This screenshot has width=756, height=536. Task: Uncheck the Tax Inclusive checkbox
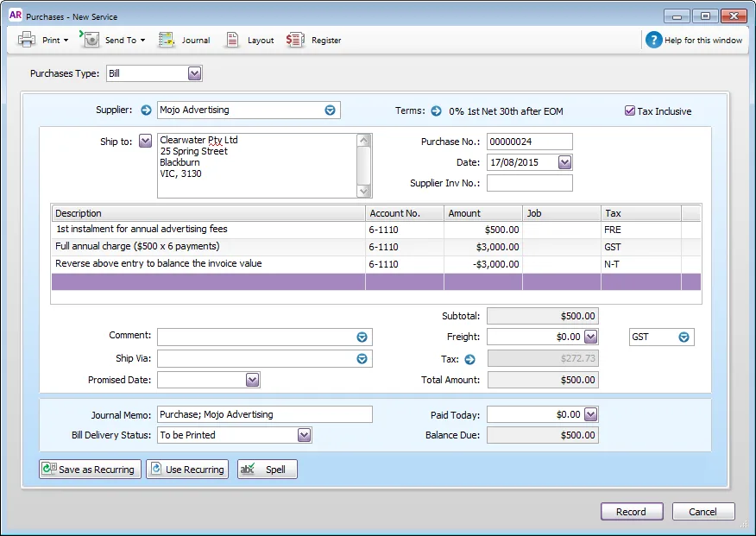coord(629,110)
